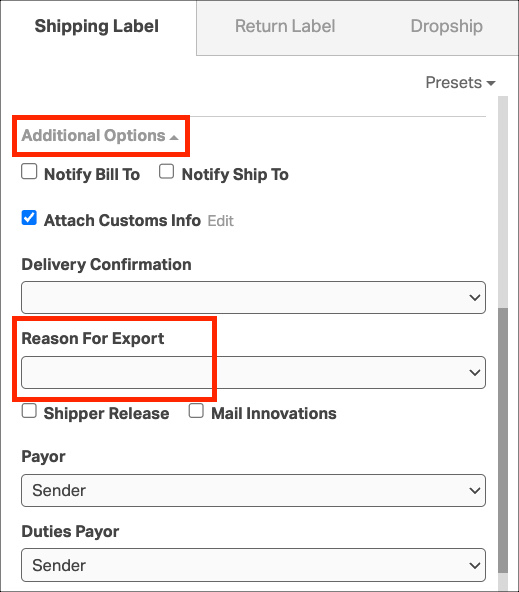Open the Presets dropdown menu
Screen dimensions: 519x592
coord(460,82)
